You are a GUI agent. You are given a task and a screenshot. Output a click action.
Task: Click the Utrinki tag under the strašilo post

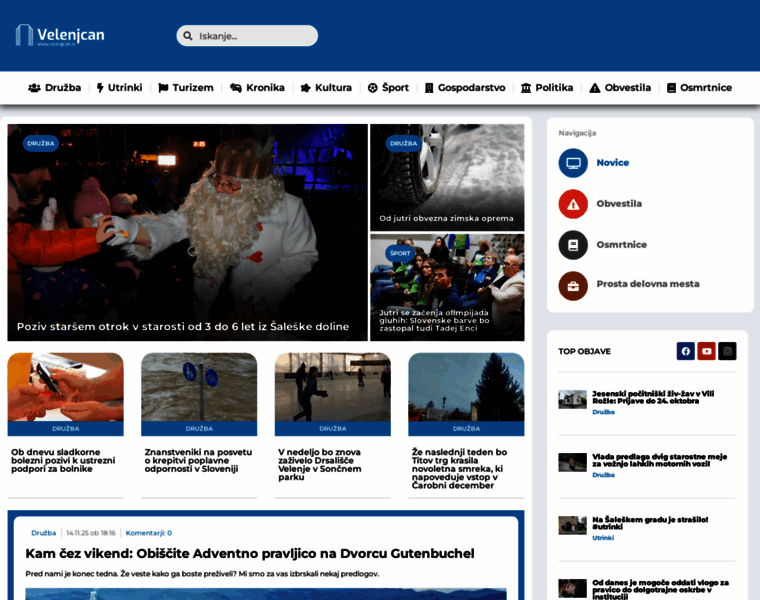click(603, 538)
